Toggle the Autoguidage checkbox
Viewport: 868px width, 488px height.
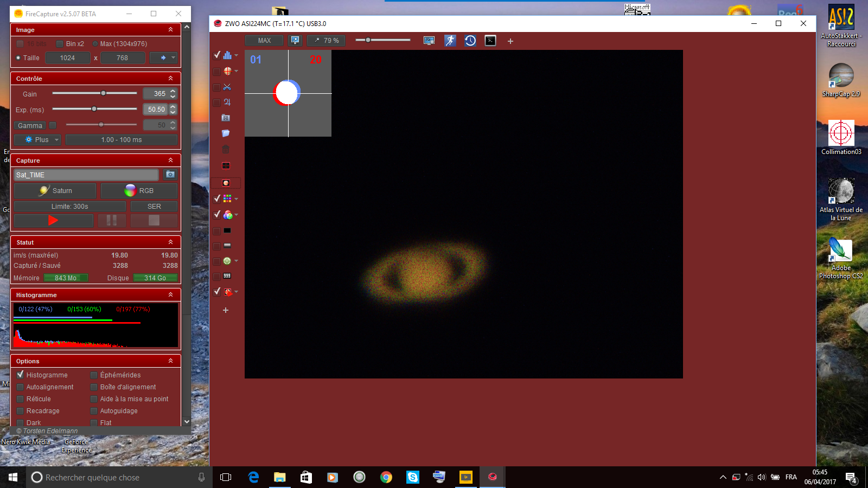pos(94,411)
